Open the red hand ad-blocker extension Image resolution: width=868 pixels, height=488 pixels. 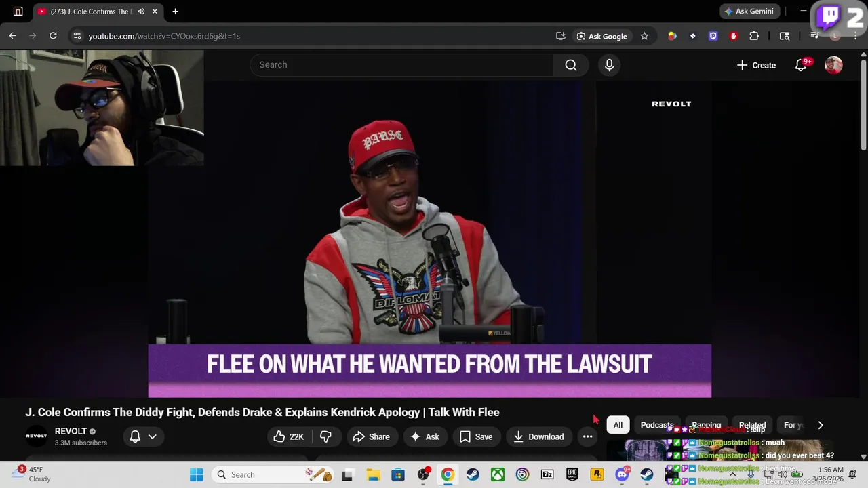[733, 36]
